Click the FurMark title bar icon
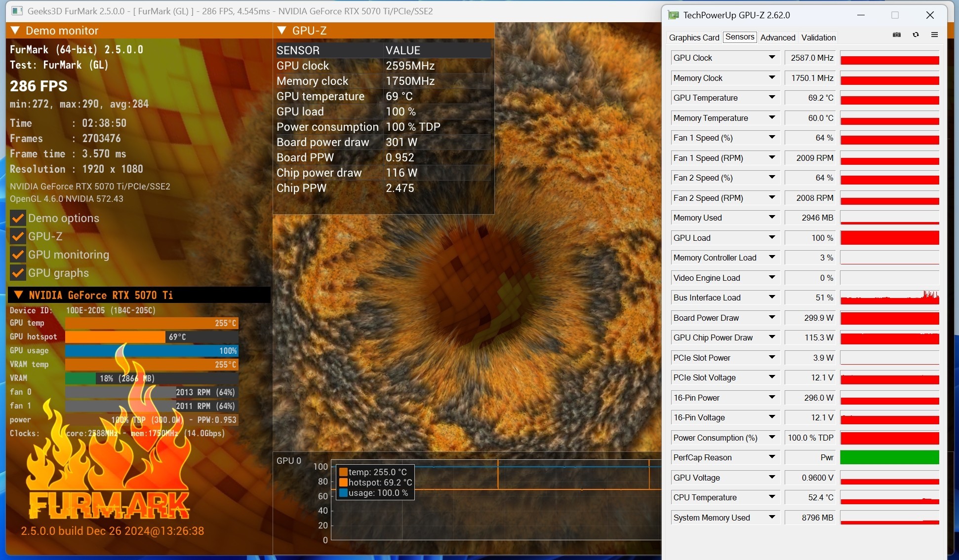The width and height of the screenshot is (959, 560). (17, 11)
